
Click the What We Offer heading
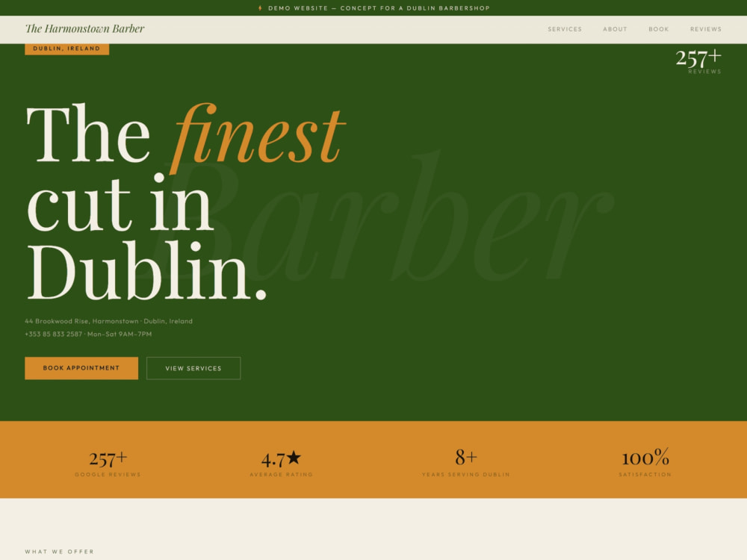tap(60, 552)
